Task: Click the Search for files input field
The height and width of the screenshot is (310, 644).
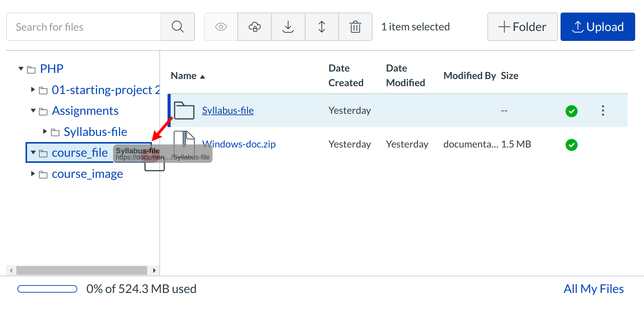Action: click(84, 27)
